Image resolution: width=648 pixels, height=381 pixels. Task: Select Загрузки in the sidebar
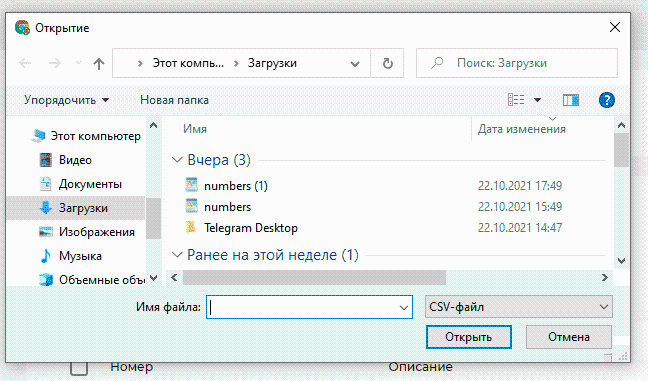point(83,208)
